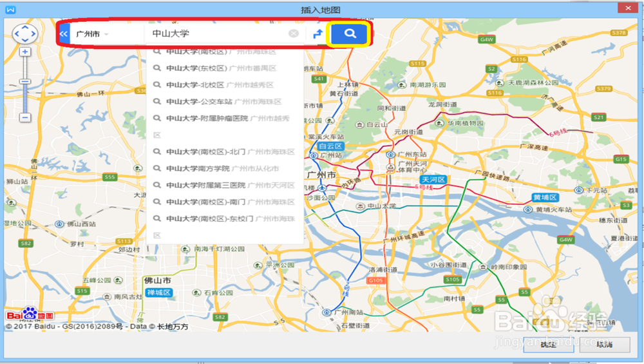Click the WPS app icon in the title bar
The width and height of the screenshot is (644, 364).
(x=10, y=10)
